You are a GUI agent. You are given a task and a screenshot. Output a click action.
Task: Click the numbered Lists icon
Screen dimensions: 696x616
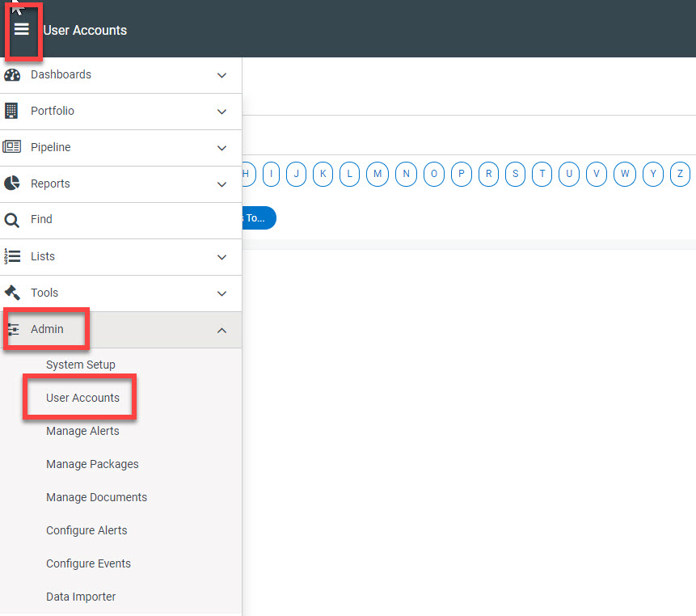tap(13, 256)
